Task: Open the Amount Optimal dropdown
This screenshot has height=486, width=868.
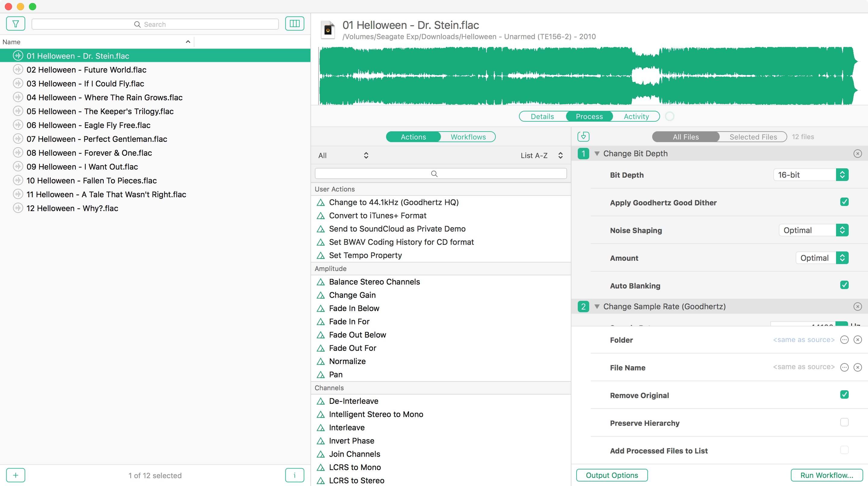Action: (x=822, y=258)
